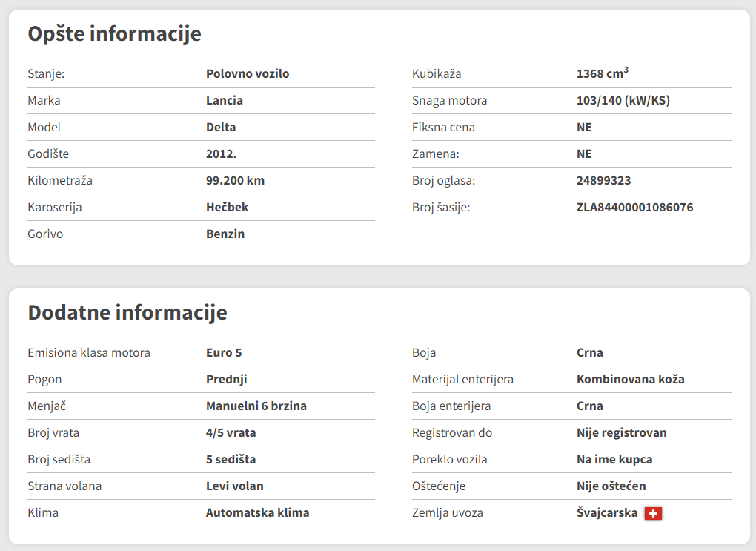The width and height of the screenshot is (756, 551).
Task: Click the 'Hečbek' body type value
Action: pyautogui.click(x=227, y=207)
